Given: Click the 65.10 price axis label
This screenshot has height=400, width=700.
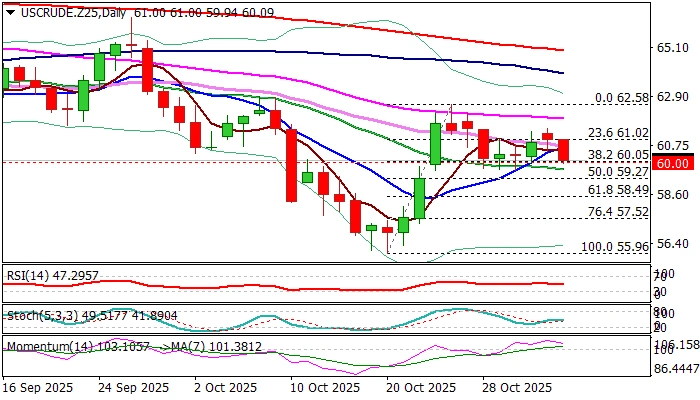Looking at the screenshot, I should coord(671,48).
